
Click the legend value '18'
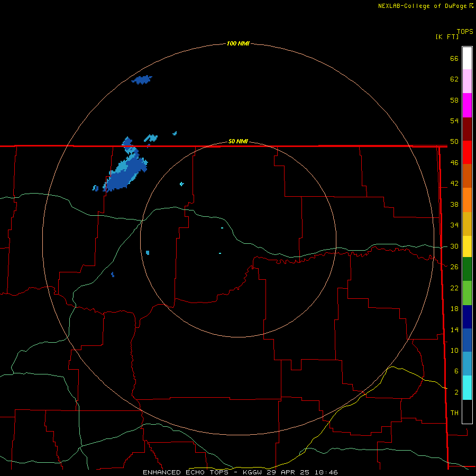pyautogui.click(x=454, y=309)
